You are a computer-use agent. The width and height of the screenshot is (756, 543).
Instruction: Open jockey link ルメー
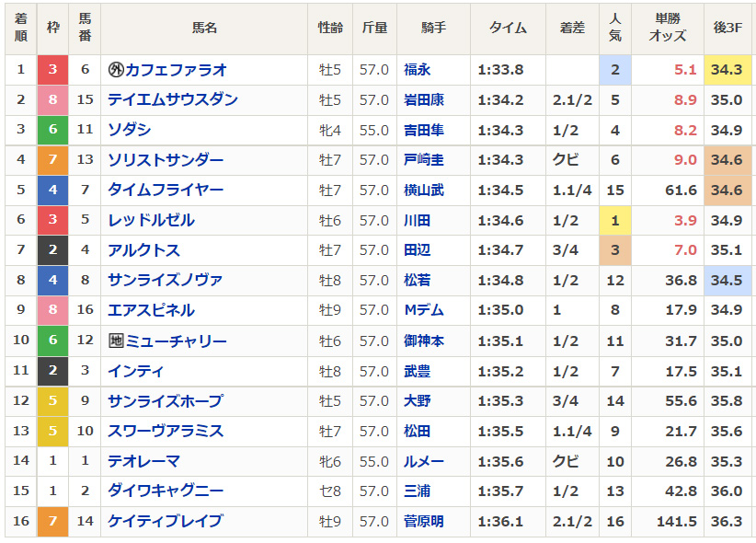[424, 461]
